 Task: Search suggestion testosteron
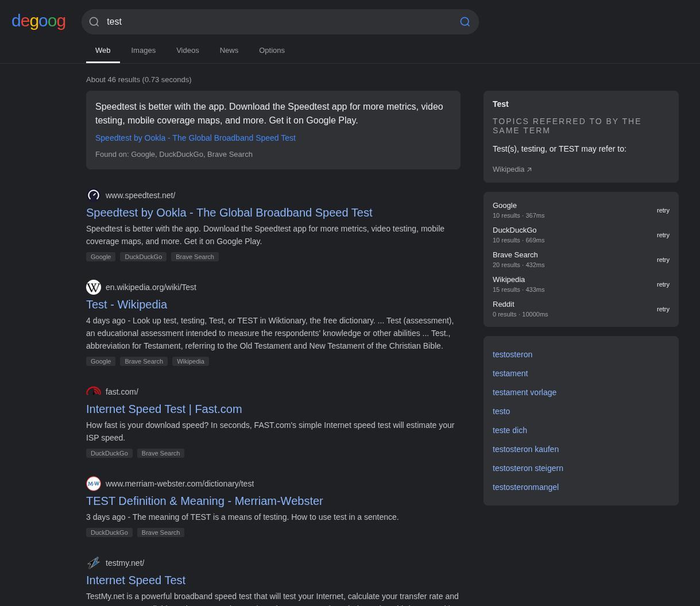512,354
